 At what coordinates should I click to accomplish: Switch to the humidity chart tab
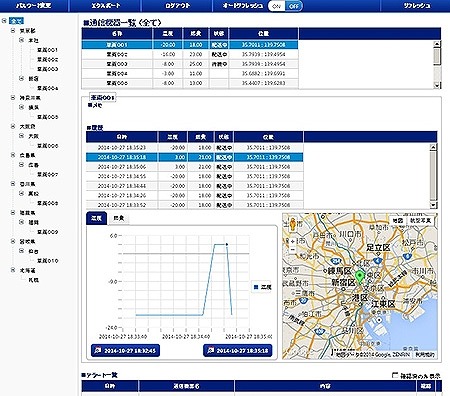119,218
